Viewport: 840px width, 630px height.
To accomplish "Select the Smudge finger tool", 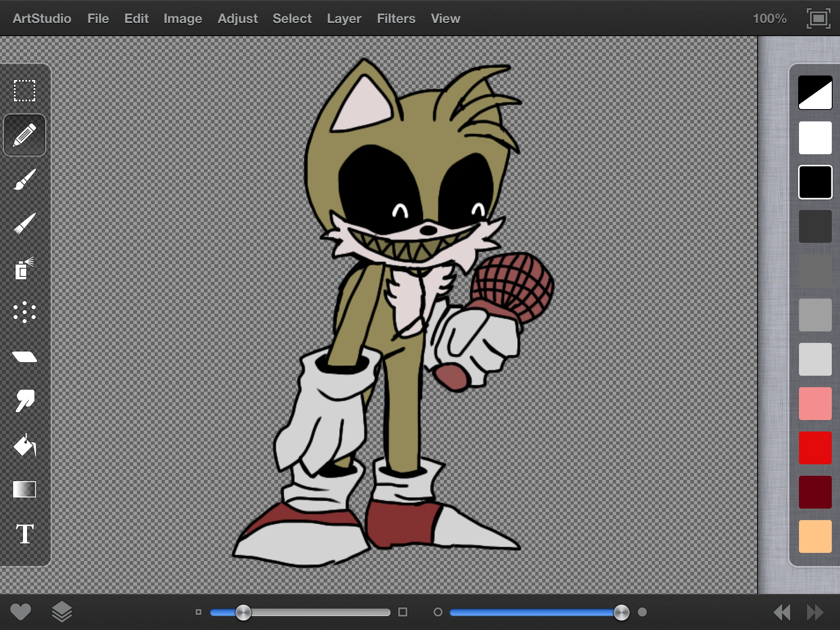I will coord(25,401).
